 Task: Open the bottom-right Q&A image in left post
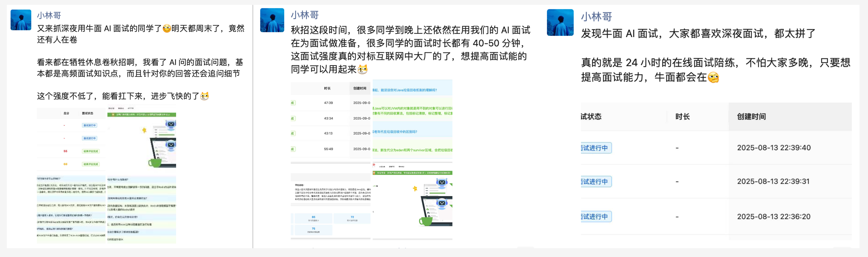click(x=142, y=209)
